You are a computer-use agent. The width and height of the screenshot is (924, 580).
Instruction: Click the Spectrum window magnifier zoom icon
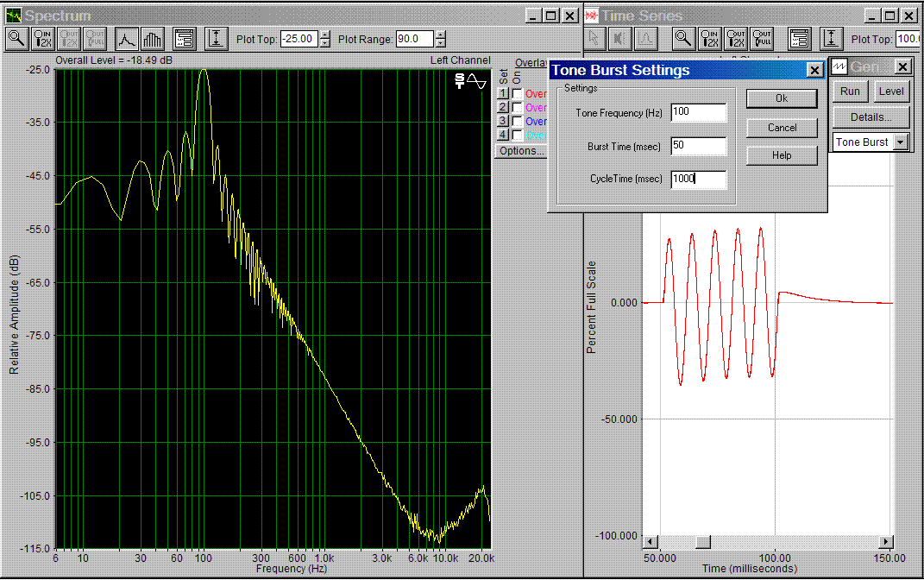17,39
